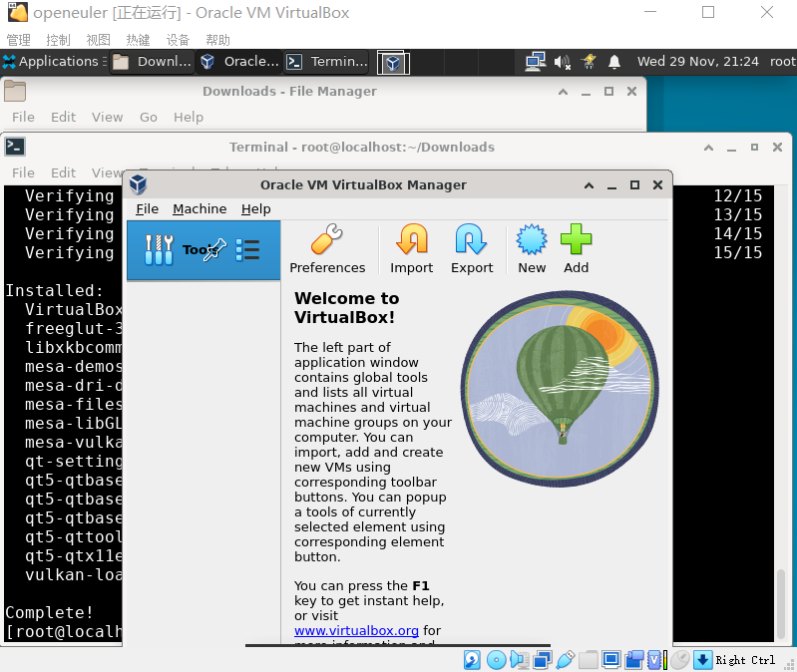Click the green Add machine icon
Image resolution: width=797 pixels, height=672 pixels.
576,249
